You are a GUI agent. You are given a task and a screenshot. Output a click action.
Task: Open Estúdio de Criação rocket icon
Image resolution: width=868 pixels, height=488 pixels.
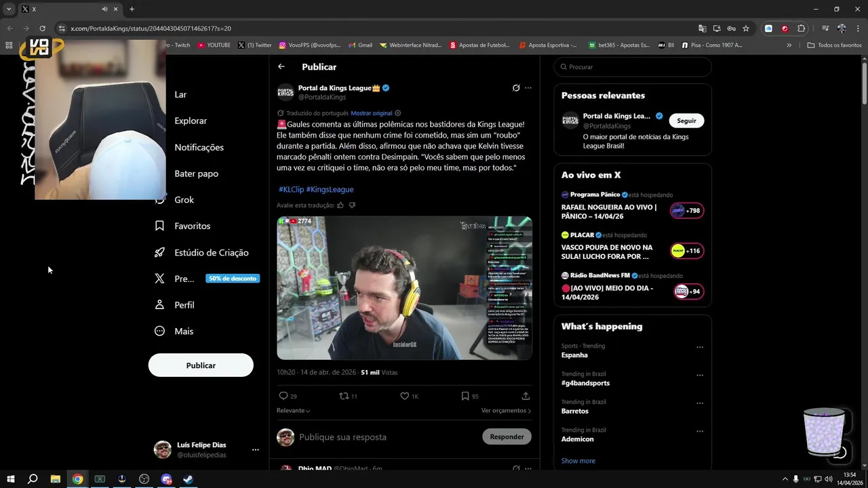tap(159, 252)
